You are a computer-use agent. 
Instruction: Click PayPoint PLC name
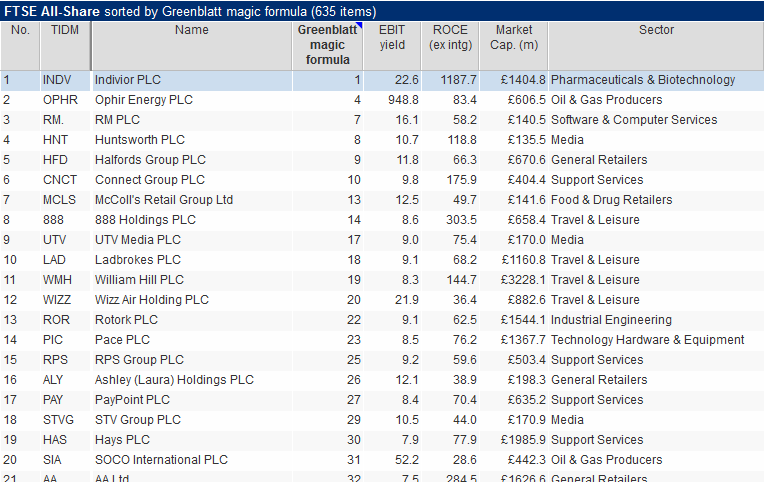coord(132,400)
